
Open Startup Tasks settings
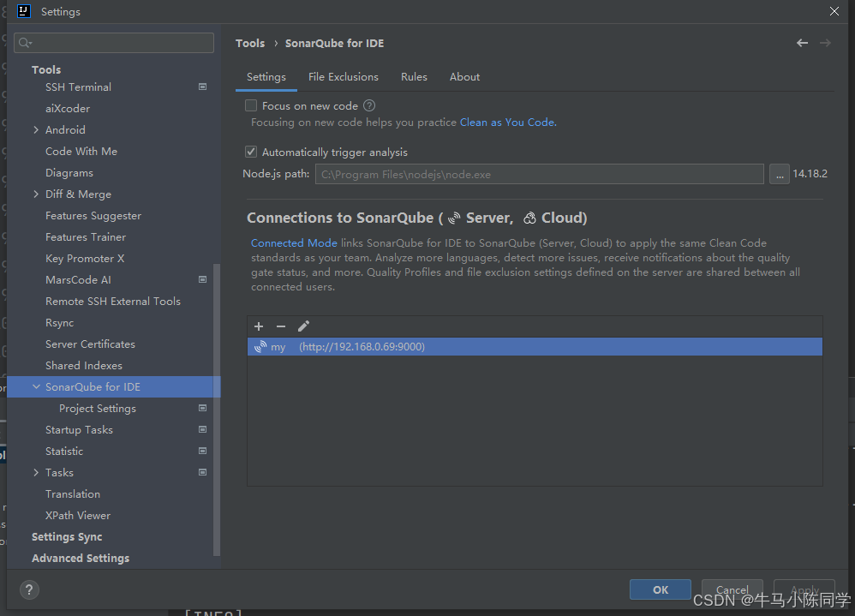[x=79, y=429]
